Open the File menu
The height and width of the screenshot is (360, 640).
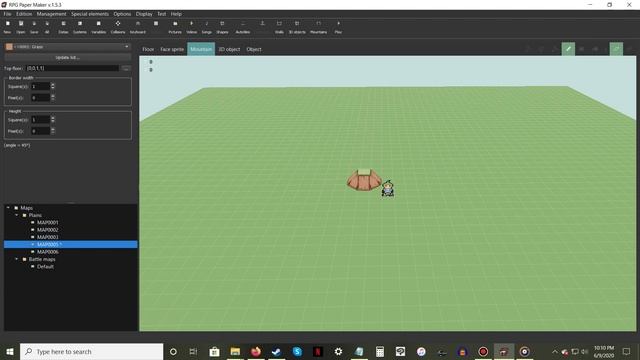(7, 14)
